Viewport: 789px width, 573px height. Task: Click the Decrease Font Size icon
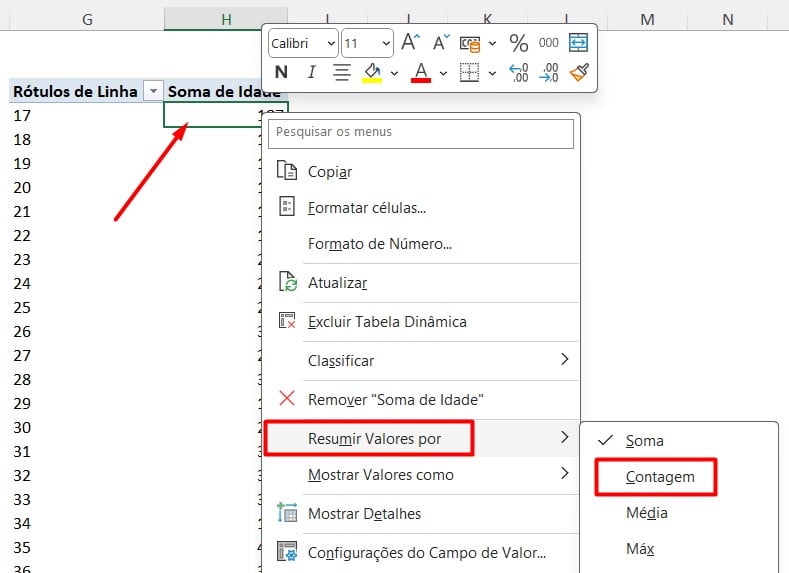point(437,43)
